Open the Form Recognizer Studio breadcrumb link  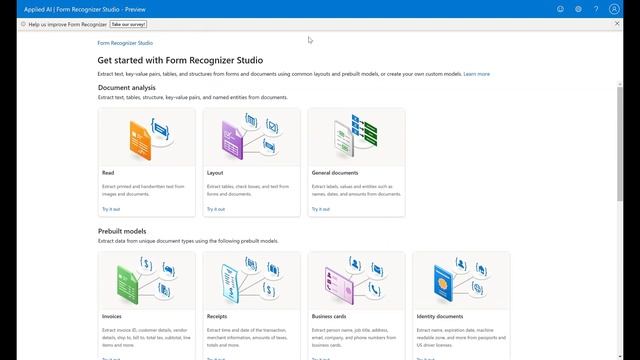click(x=125, y=43)
